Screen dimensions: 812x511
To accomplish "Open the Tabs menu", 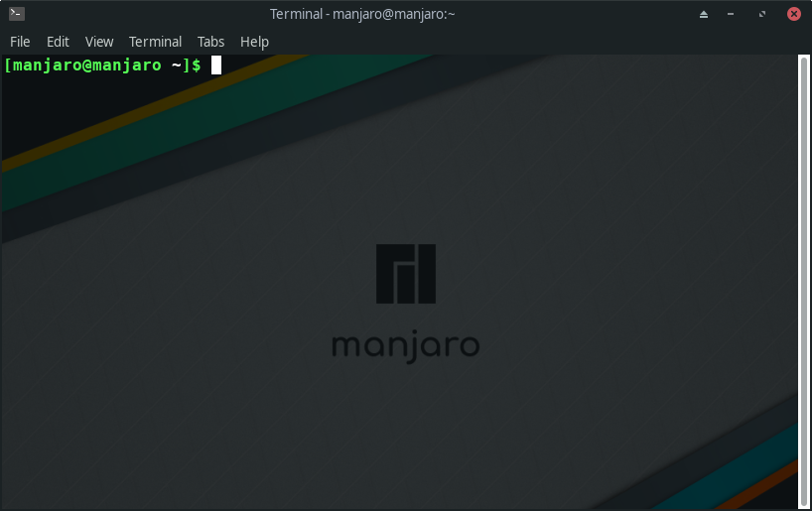I will click(210, 42).
